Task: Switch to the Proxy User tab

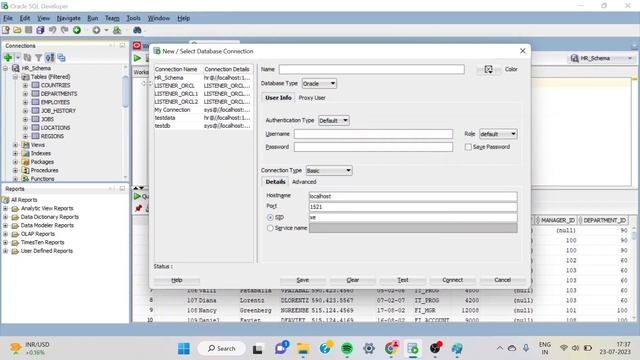Action: point(312,98)
